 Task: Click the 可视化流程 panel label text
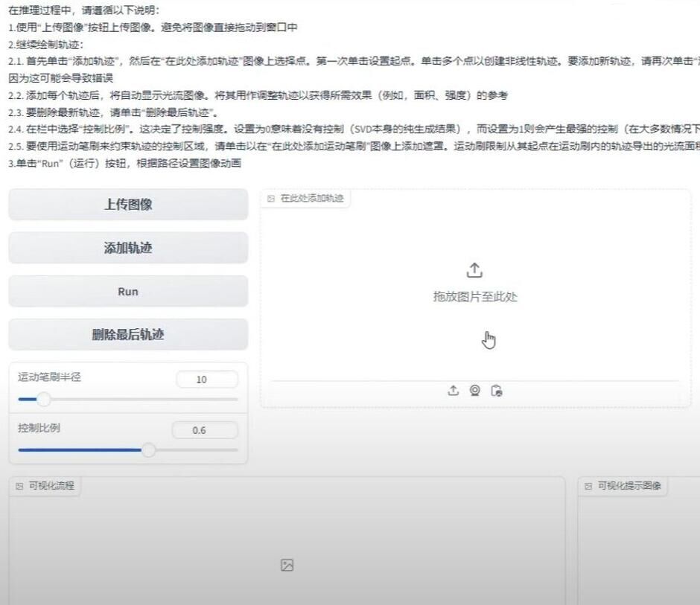pos(51,486)
